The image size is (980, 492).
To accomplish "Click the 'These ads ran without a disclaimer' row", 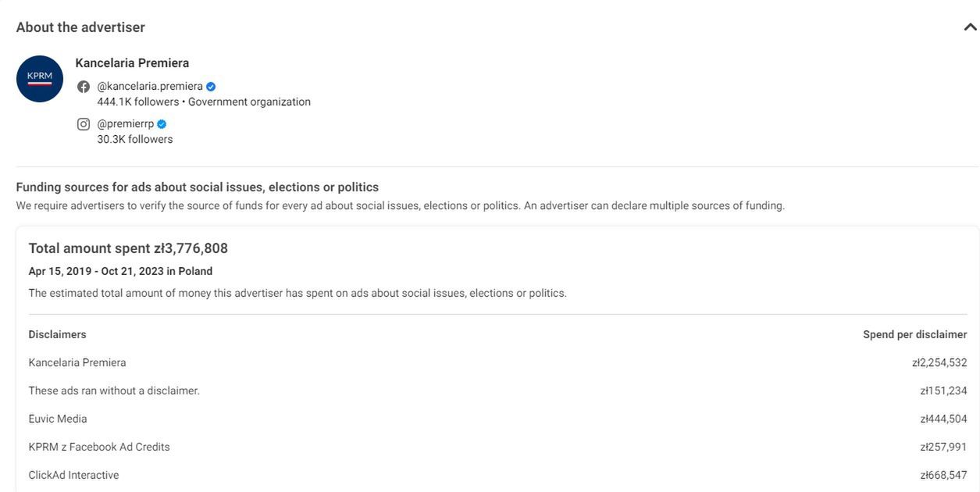I will point(497,390).
